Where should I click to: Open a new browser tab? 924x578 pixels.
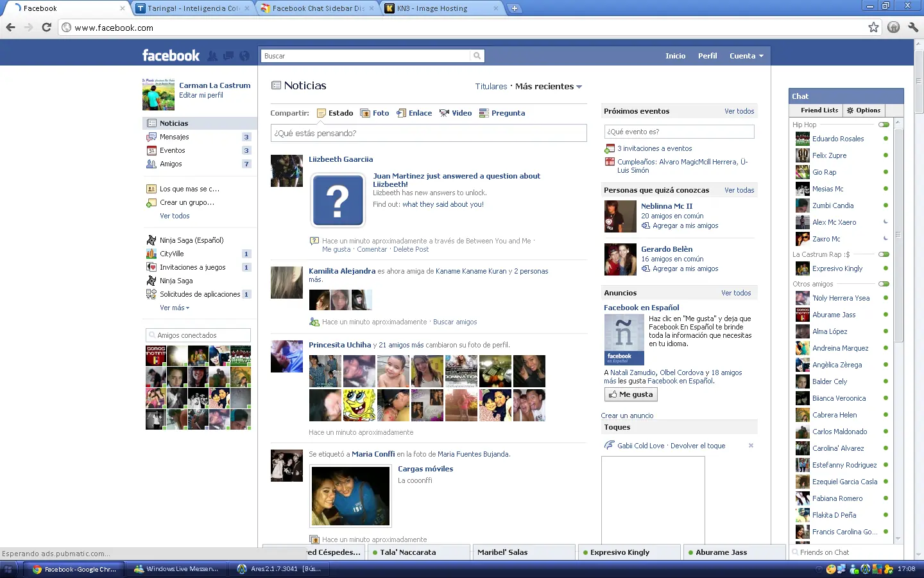pyautogui.click(x=514, y=8)
